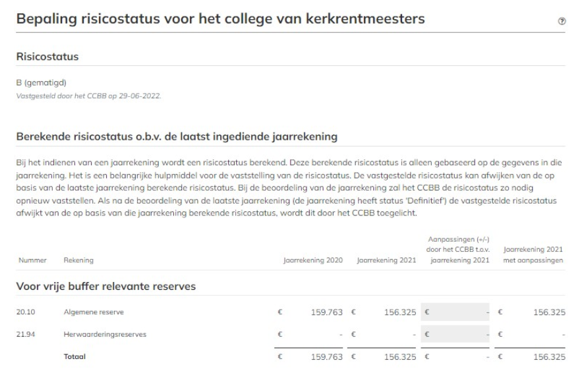The height and width of the screenshot is (390, 588).
Task: Click the 'Jaarrekening 2021' column header
Action: [391, 258]
